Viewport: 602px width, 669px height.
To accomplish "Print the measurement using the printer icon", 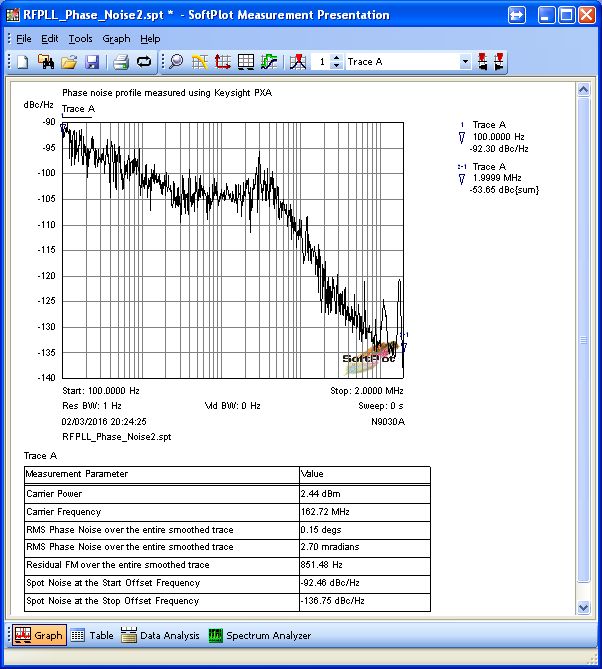I will point(121,62).
